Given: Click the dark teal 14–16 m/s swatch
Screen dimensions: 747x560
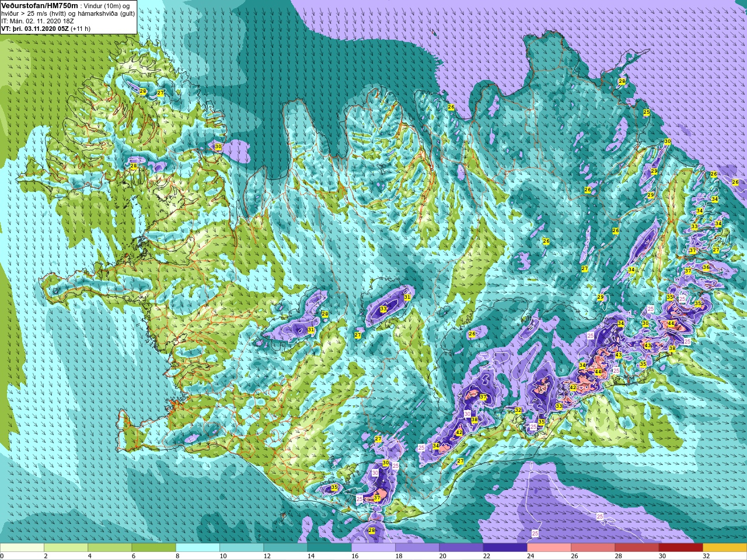Looking at the screenshot, I should pos(329,548).
